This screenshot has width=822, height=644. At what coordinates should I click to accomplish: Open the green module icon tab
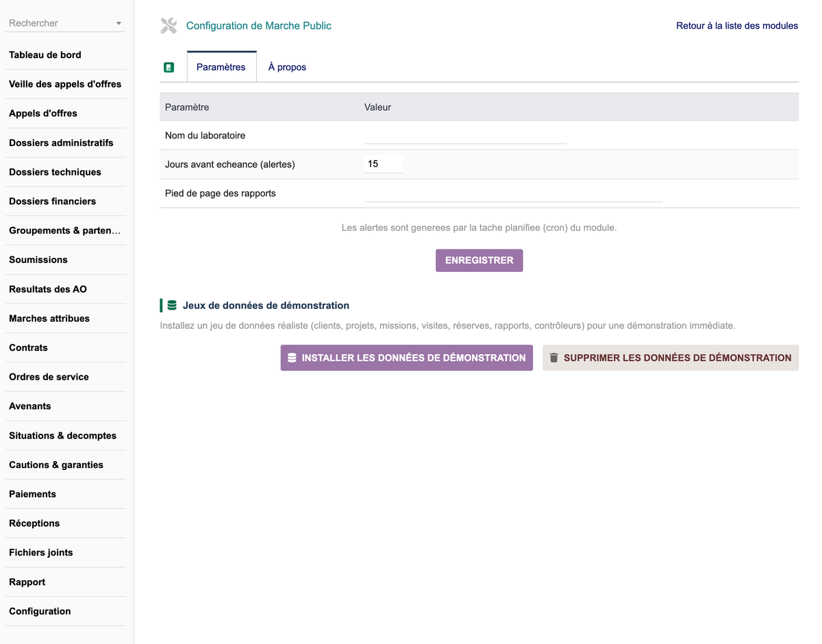(x=169, y=67)
